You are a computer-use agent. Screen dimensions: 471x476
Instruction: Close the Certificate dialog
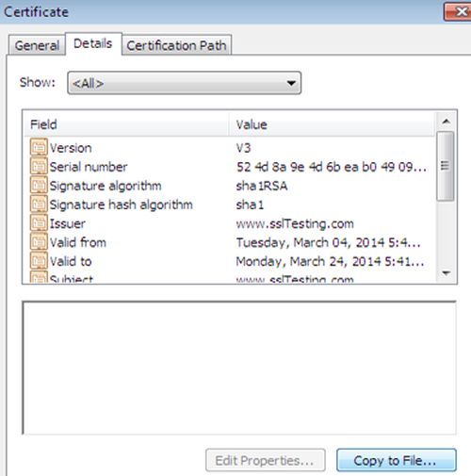click(458, 12)
